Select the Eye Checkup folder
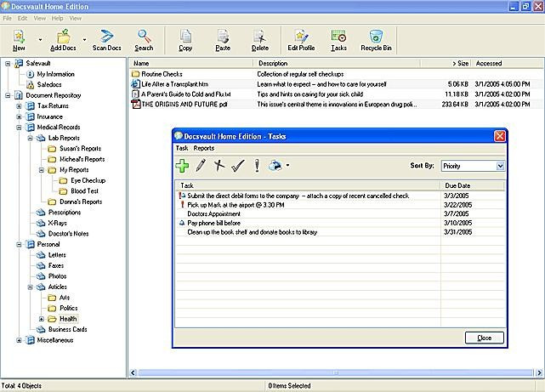Viewport: 545px width, 392px height. point(88,180)
